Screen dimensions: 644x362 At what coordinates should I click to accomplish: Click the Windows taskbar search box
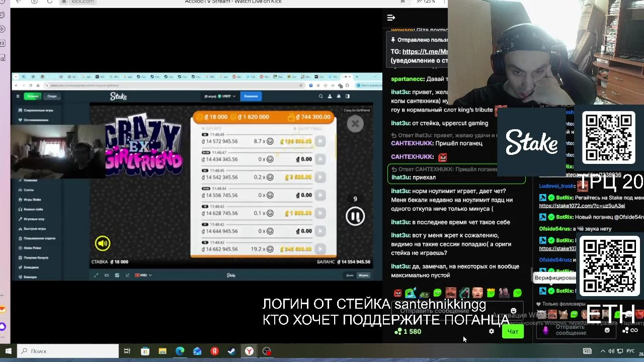(68, 351)
